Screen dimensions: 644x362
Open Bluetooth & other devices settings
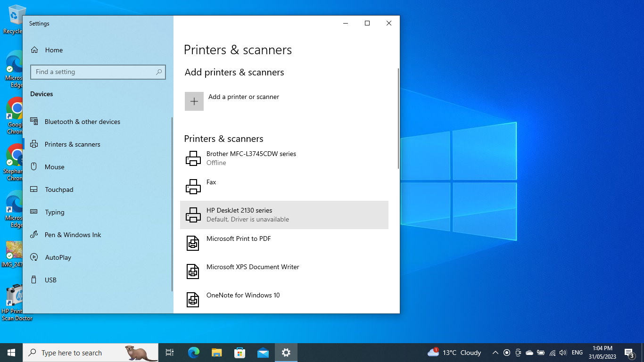(82, 122)
